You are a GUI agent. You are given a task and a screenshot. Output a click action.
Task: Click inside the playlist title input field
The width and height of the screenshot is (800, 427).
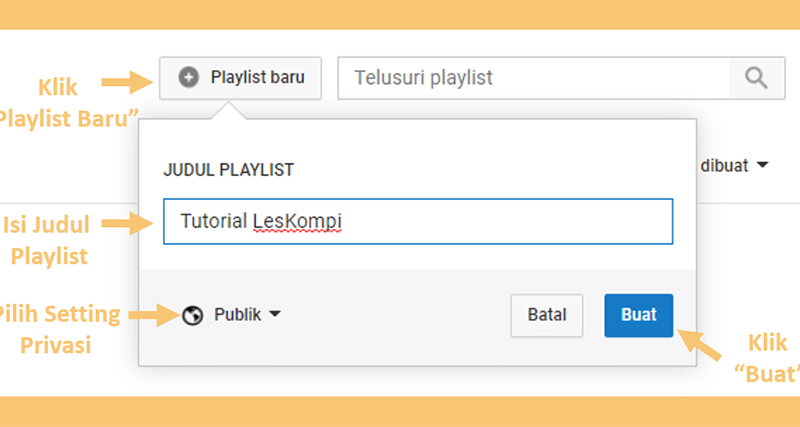click(418, 221)
